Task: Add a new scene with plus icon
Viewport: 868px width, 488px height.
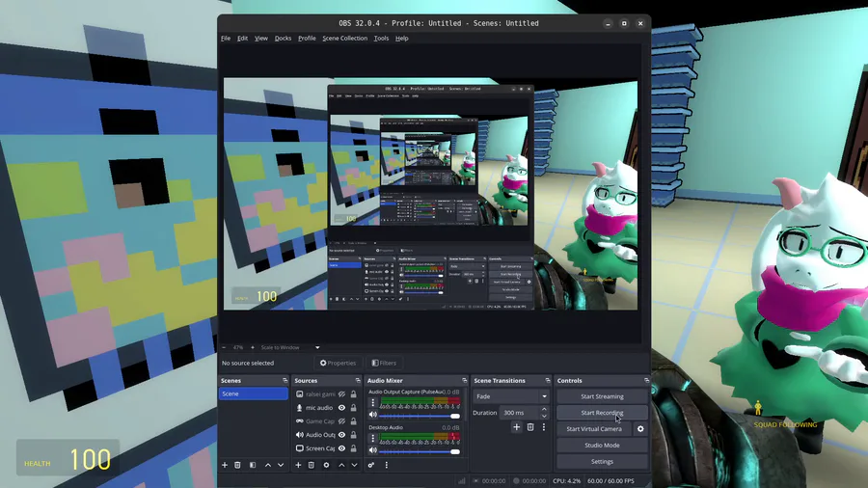Action: (225, 465)
